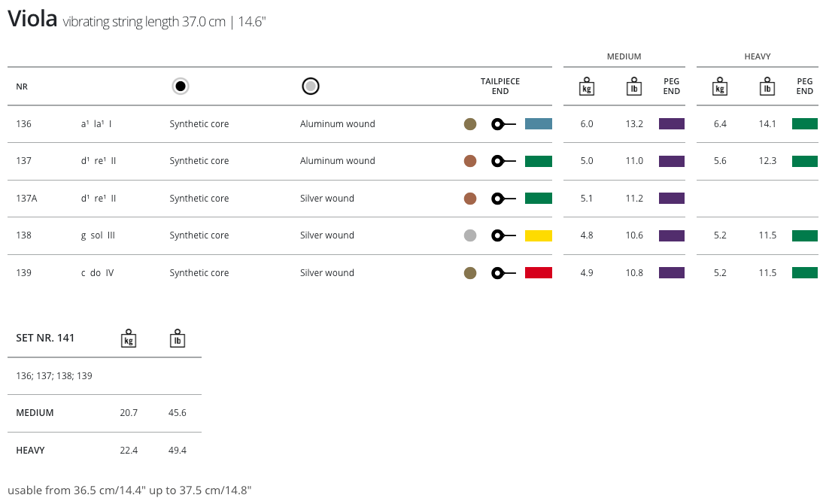This screenshot has width=823, height=504.
Task: Click the ball-end icon in row 136
Action: [x=503, y=124]
